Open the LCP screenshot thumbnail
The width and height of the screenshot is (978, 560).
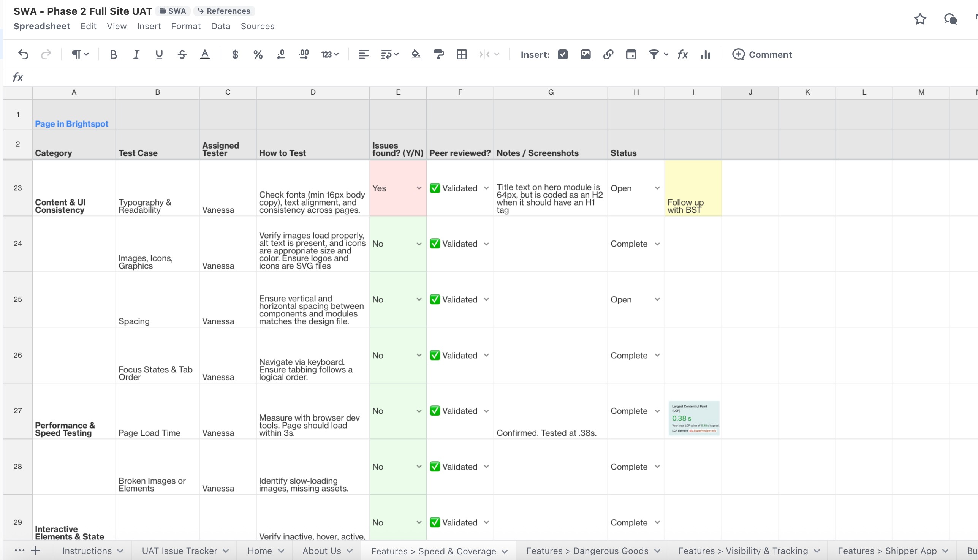pyautogui.click(x=694, y=418)
